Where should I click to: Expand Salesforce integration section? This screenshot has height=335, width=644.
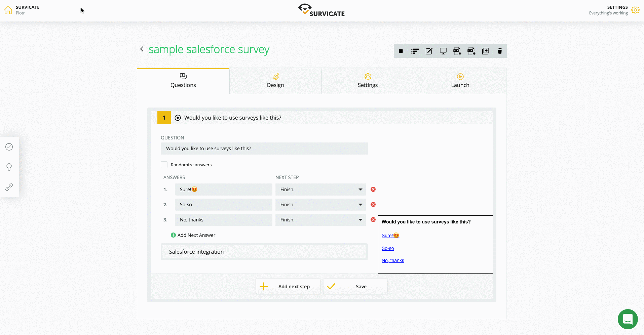click(x=264, y=252)
